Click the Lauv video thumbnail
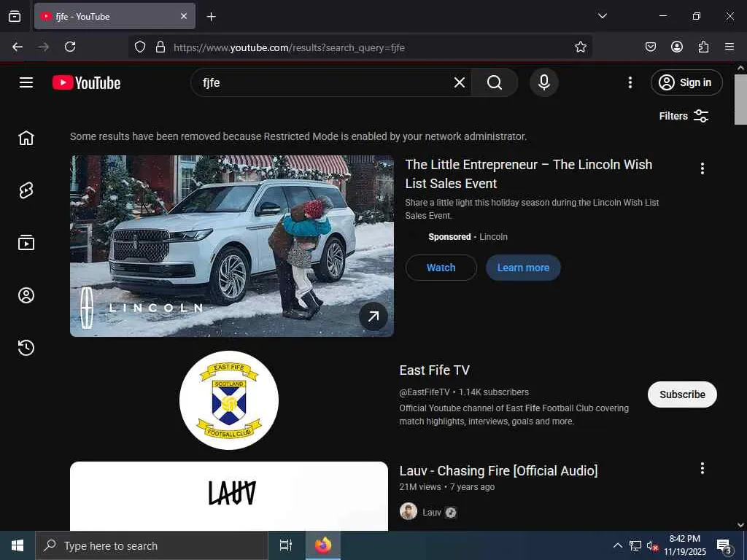This screenshot has width=747, height=560. coord(229,496)
